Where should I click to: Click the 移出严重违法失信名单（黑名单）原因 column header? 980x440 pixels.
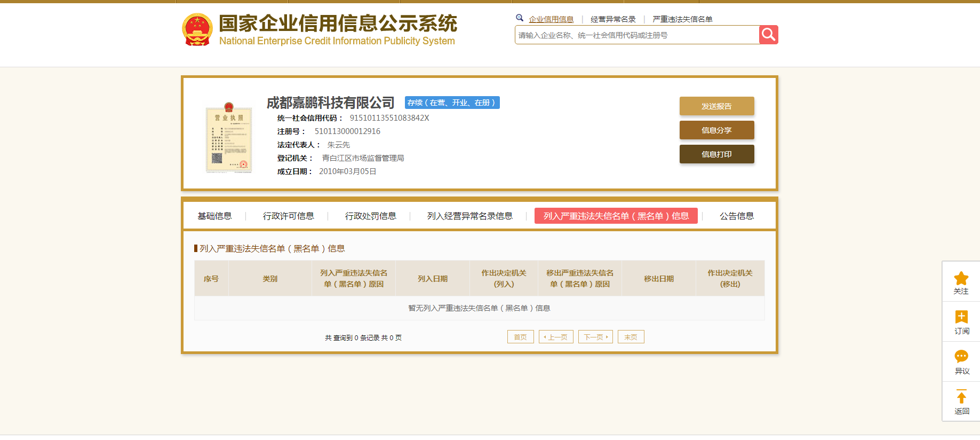point(580,278)
